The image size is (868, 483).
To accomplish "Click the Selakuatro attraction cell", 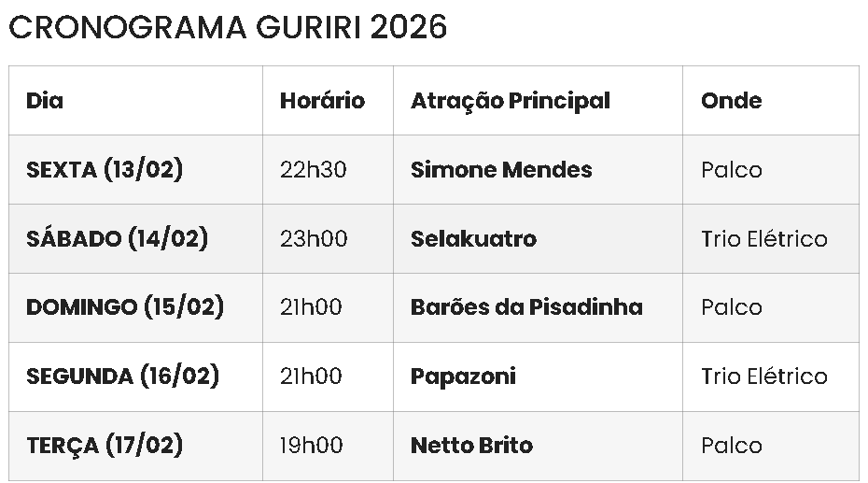I will [x=473, y=239].
